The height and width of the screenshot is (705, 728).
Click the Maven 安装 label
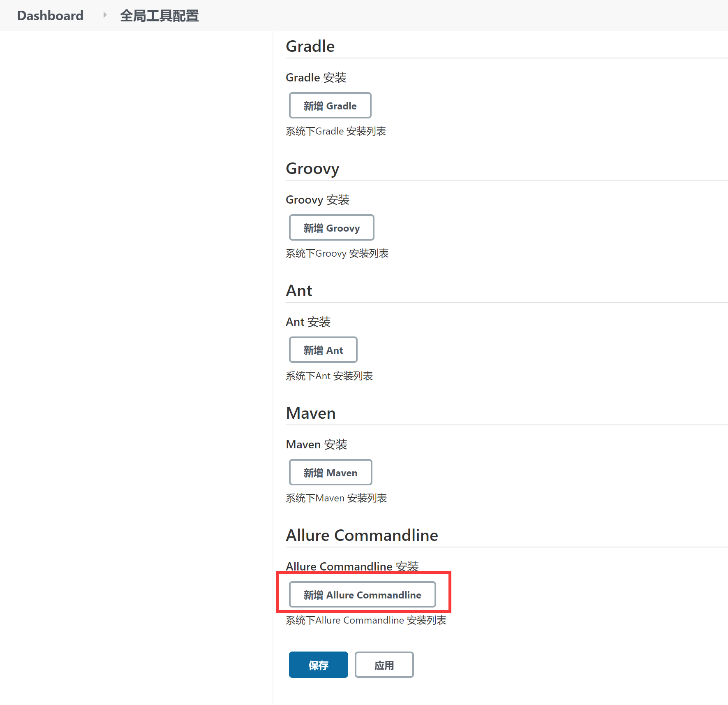pyautogui.click(x=316, y=445)
